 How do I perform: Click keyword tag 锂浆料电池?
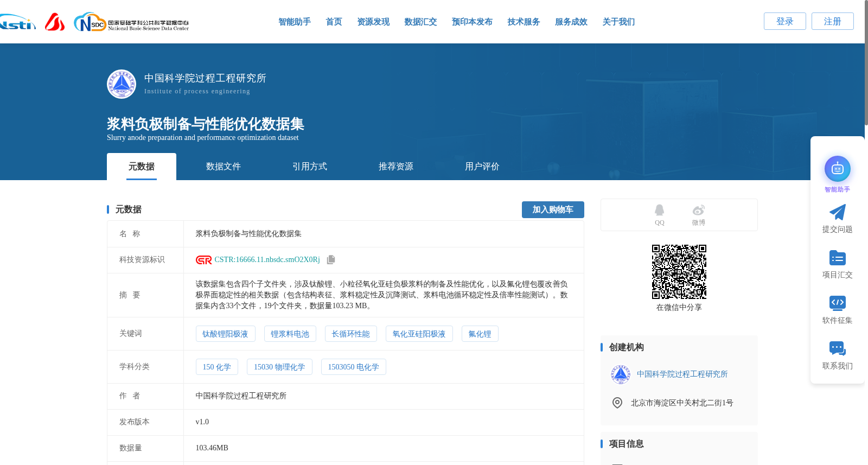coord(290,334)
